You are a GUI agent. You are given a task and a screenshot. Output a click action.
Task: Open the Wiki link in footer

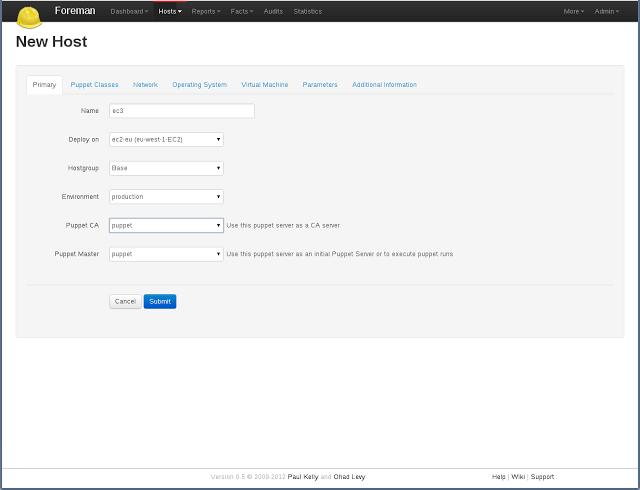coord(518,477)
